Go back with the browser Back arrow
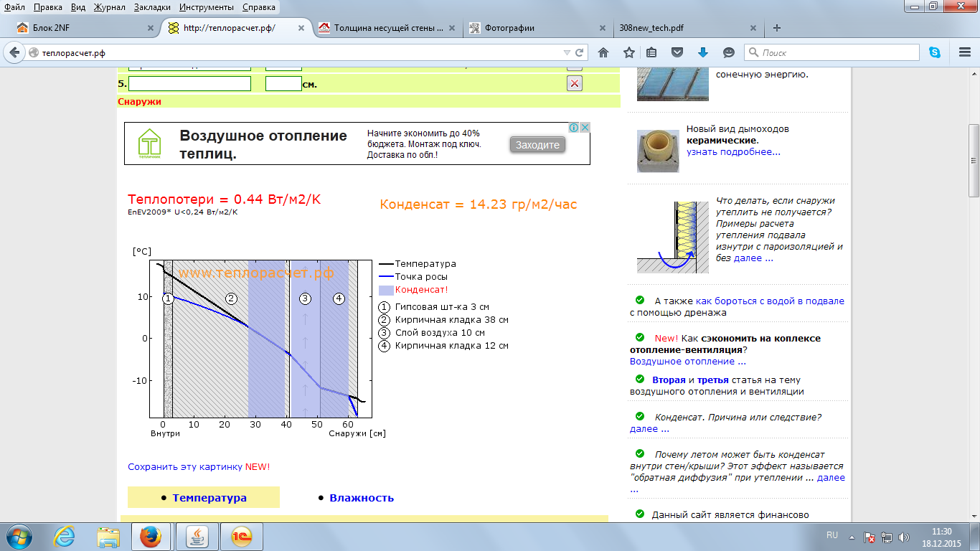Image resolution: width=980 pixels, height=551 pixels. point(14,52)
